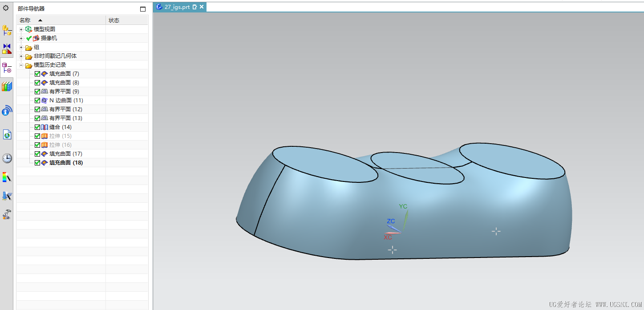This screenshot has height=310, width=644.
Task: Open the resource bar settings gear
Action: click(x=6, y=8)
